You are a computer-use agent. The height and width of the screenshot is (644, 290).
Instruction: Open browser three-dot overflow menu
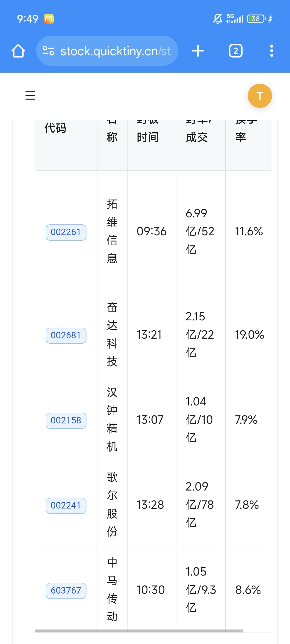click(272, 51)
